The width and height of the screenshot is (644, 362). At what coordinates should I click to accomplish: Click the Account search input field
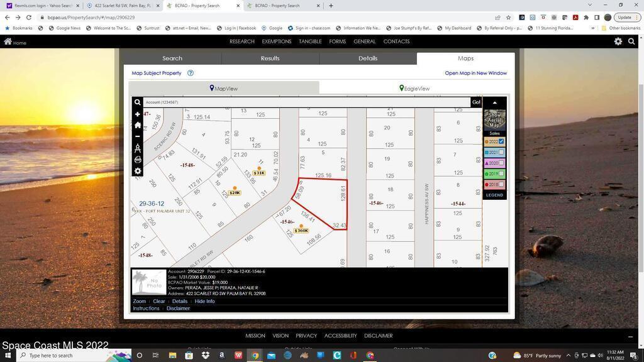pyautogui.click(x=306, y=102)
